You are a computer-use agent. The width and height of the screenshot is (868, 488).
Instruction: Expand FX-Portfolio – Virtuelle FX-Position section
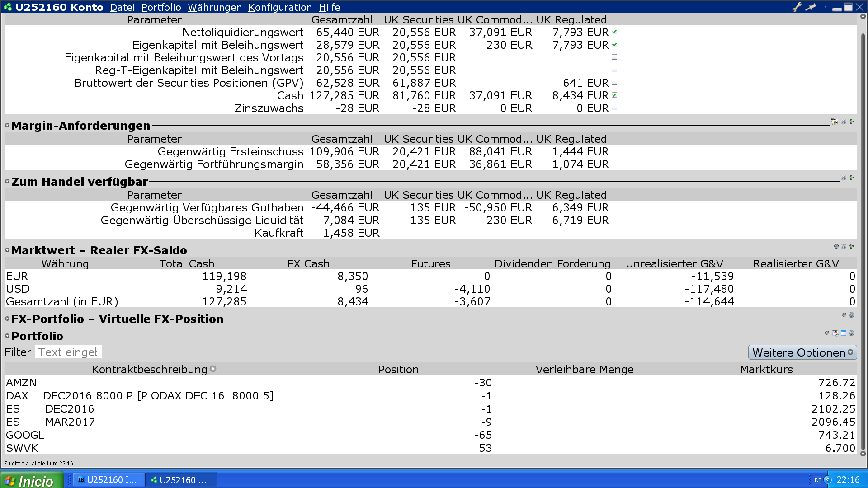(x=7, y=319)
